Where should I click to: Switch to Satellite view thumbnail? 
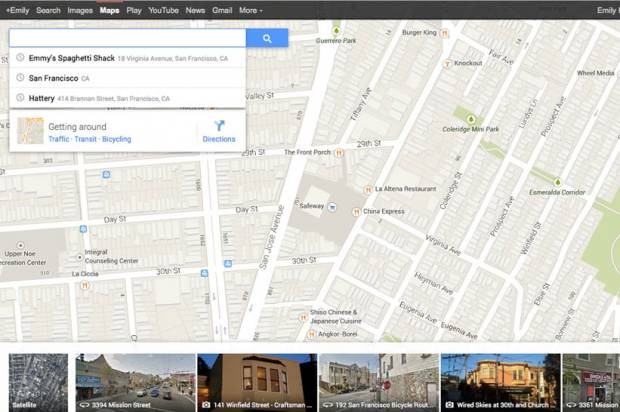[38, 382]
